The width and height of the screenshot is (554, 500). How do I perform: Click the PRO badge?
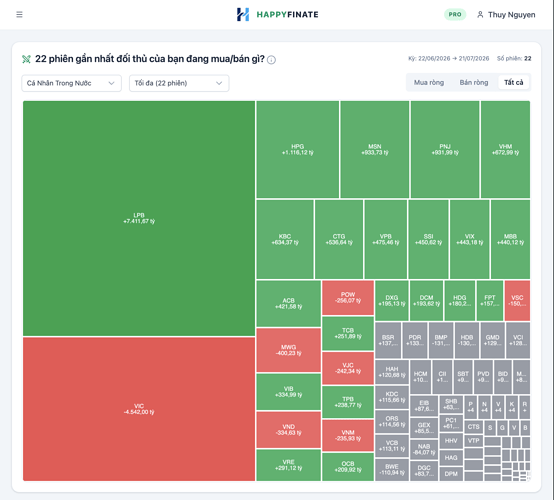(455, 14)
